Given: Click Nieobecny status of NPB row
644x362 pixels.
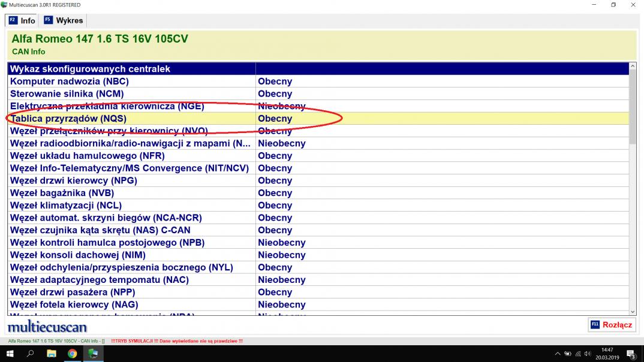Looking at the screenshot, I should 282,243.
